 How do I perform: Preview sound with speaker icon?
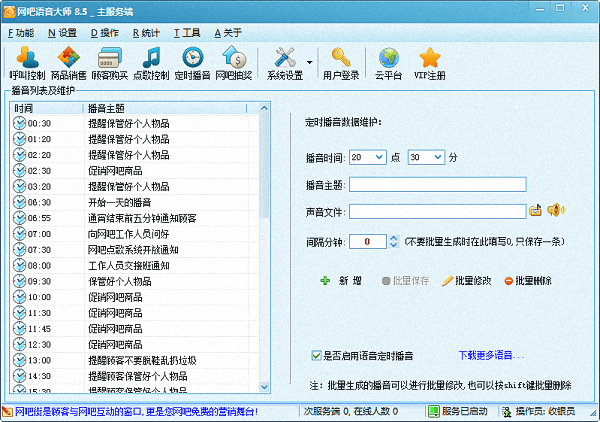tap(556, 210)
